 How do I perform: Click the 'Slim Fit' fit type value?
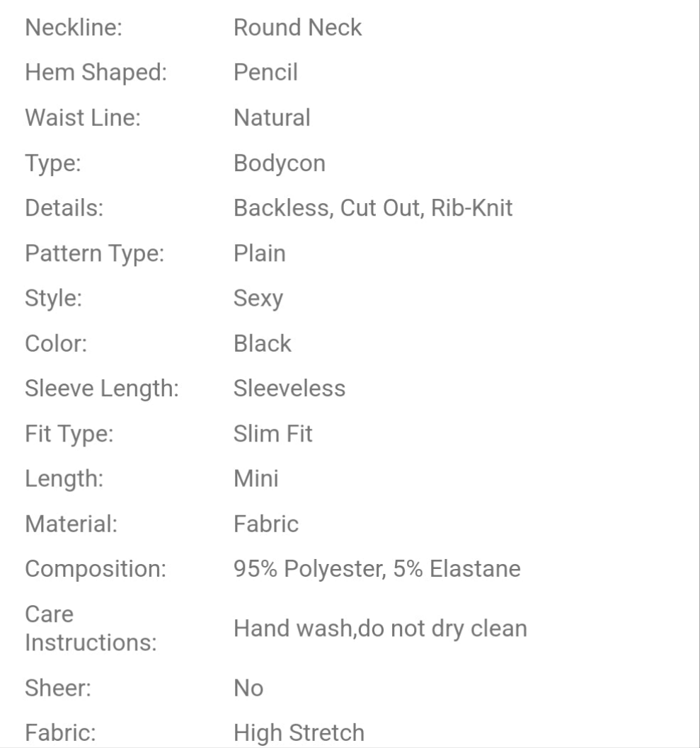click(x=273, y=434)
